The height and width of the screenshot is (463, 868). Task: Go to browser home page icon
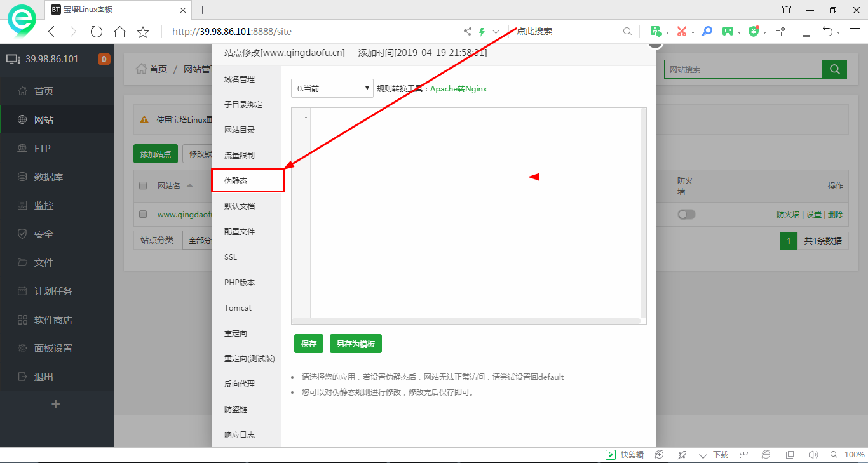[119, 31]
